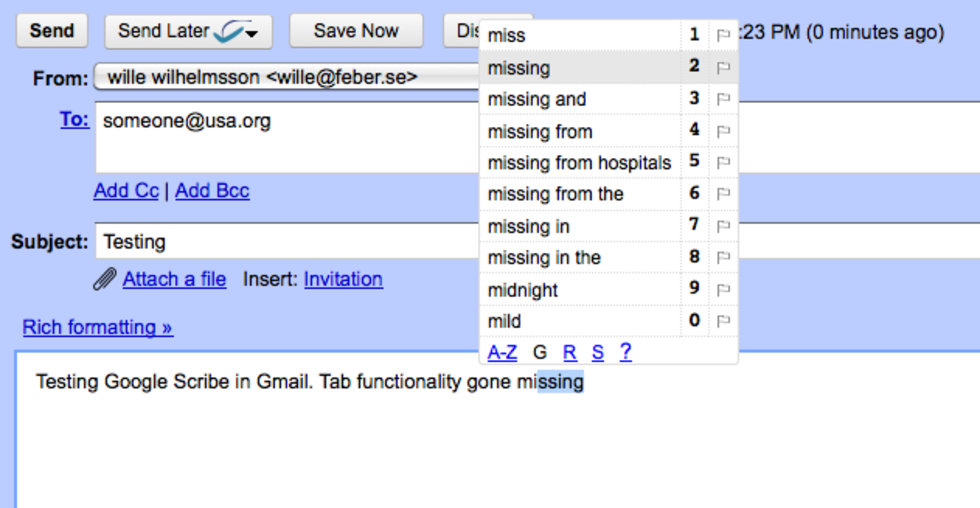Image resolution: width=980 pixels, height=508 pixels.
Task: Click the paperclip attachment icon
Action: click(x=105, y=280)
